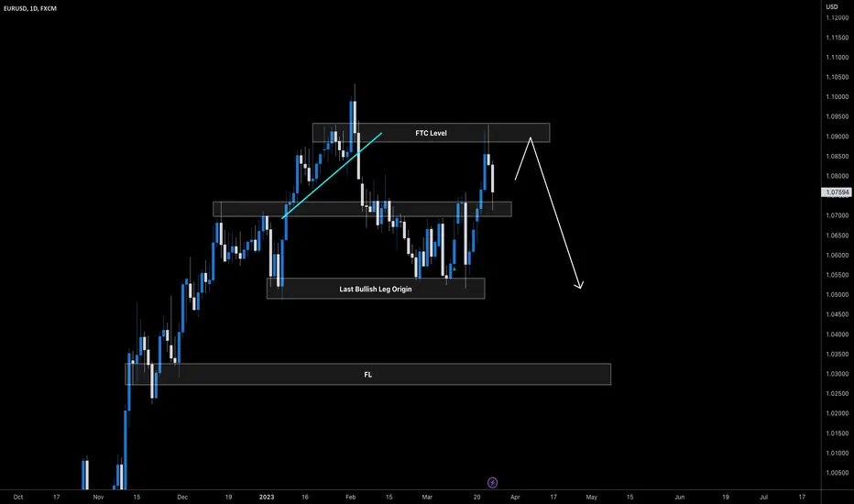
Task: Click the 1.08500 price axis label
Action: 838,157
